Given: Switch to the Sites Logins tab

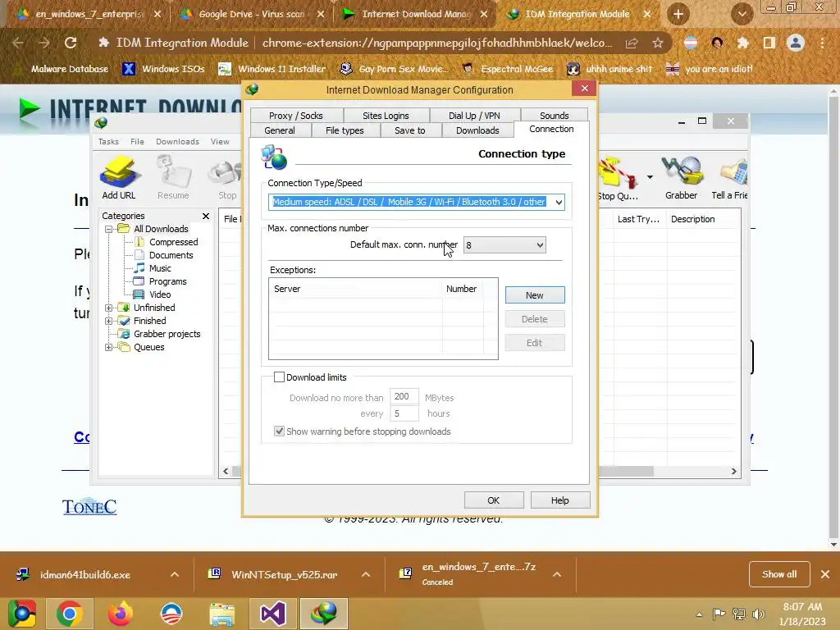Looking at the screenshot, I should [386, 115].
